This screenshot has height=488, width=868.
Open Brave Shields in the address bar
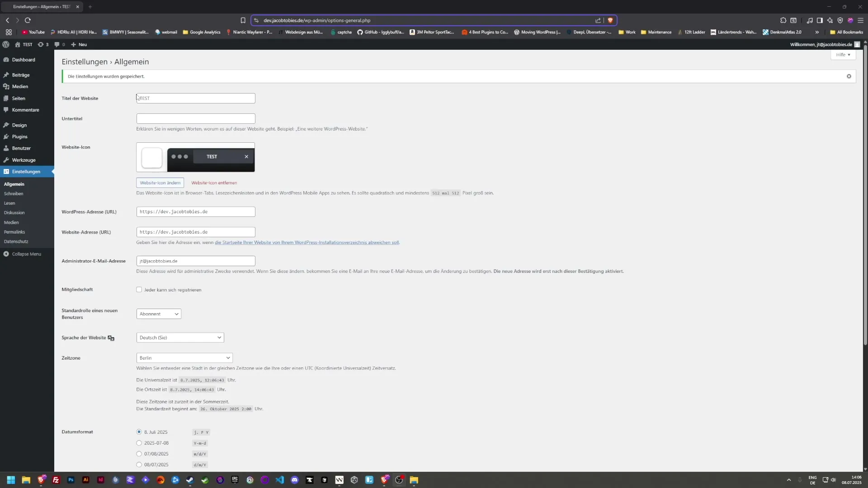(x=611, y=20)
